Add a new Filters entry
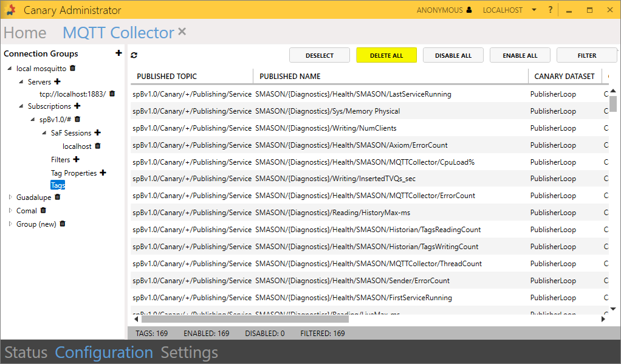The width and height of the screenshot is (621, 364). [x=77, y=160]
